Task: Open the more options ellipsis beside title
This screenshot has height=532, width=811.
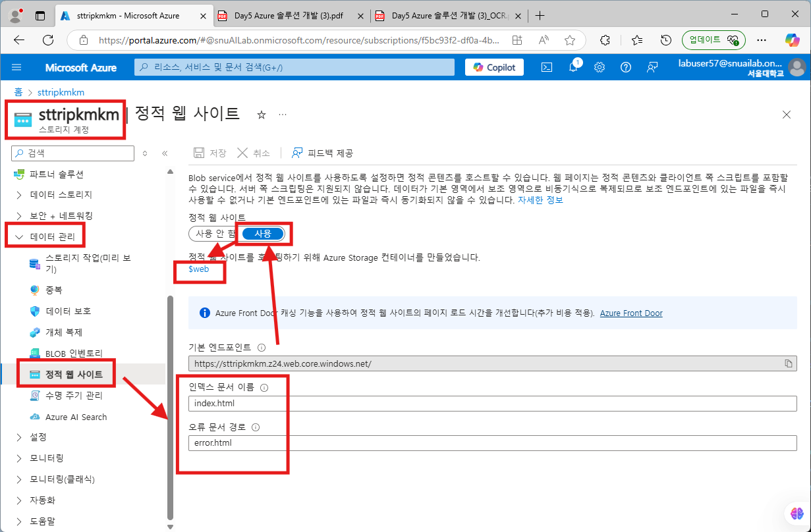Action: (283, 115)
